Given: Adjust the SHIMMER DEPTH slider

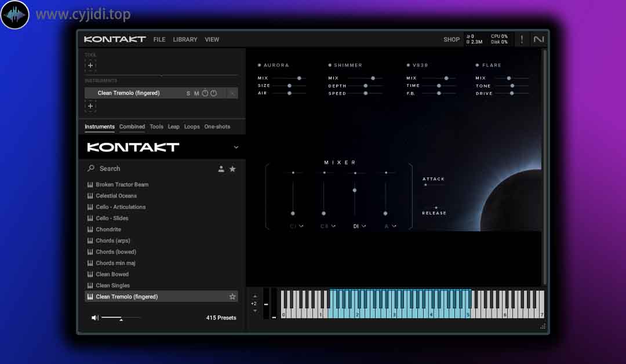Looking at the screenshot, I should click(365, 86).
